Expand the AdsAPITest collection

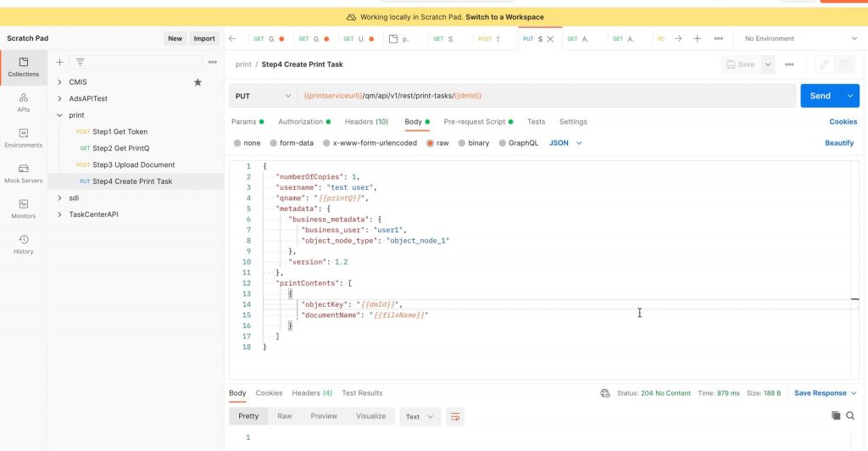point(60,98)
